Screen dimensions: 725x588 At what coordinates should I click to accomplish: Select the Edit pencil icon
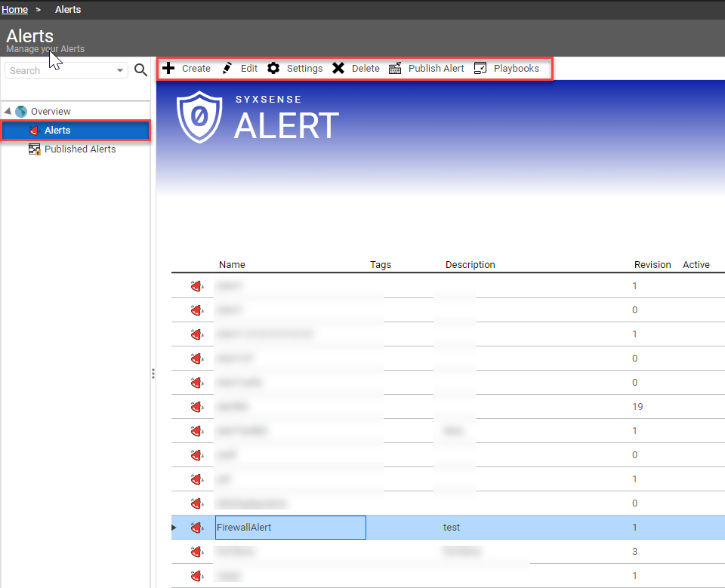227,68
